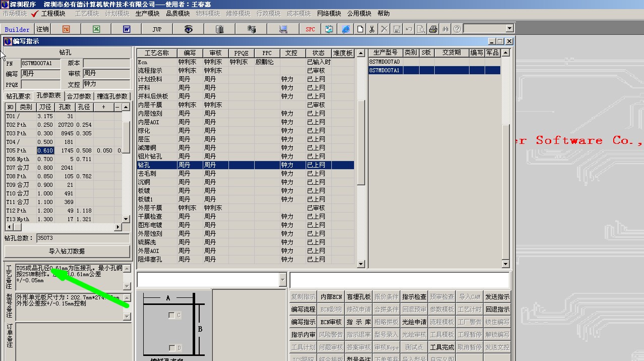Image resolution: width=644 pixels, height=361 pixels.
Task: Click the undo arrow icon
Action: point(409,29)
